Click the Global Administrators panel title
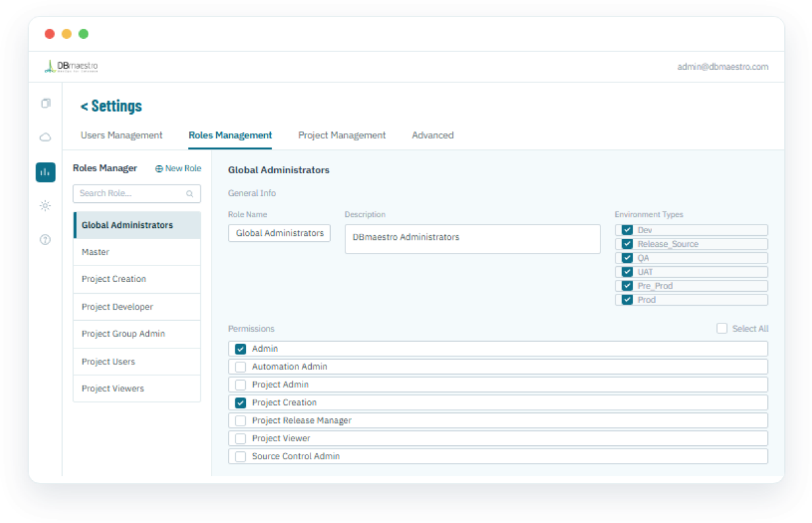 279,170
